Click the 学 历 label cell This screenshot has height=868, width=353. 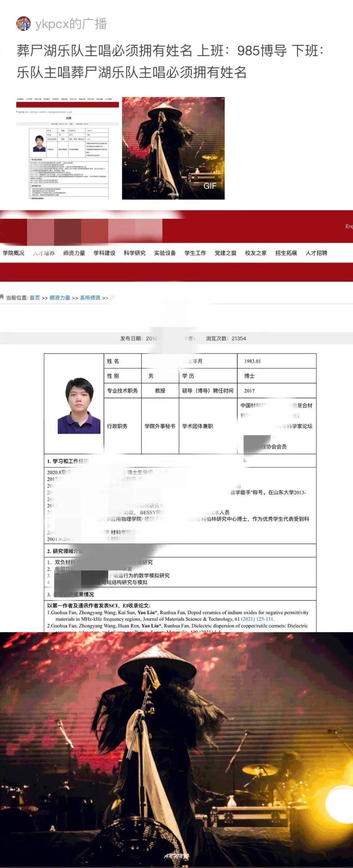click(208, 376)
